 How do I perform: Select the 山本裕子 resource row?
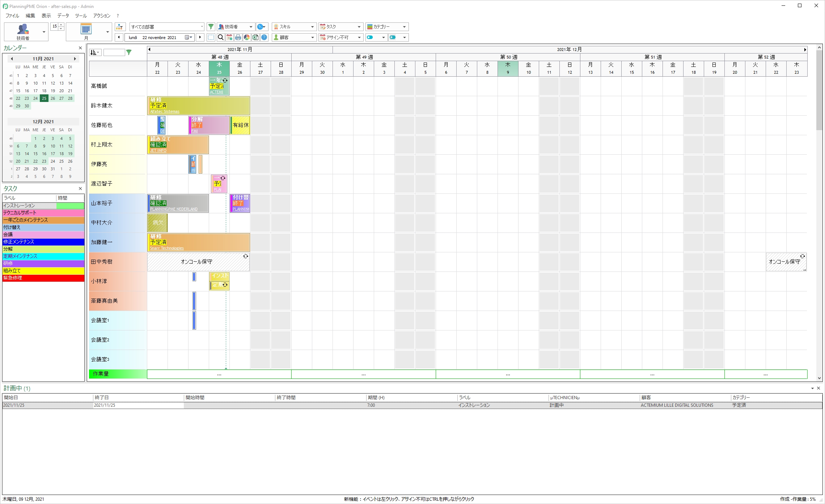(x=118, y=203)
